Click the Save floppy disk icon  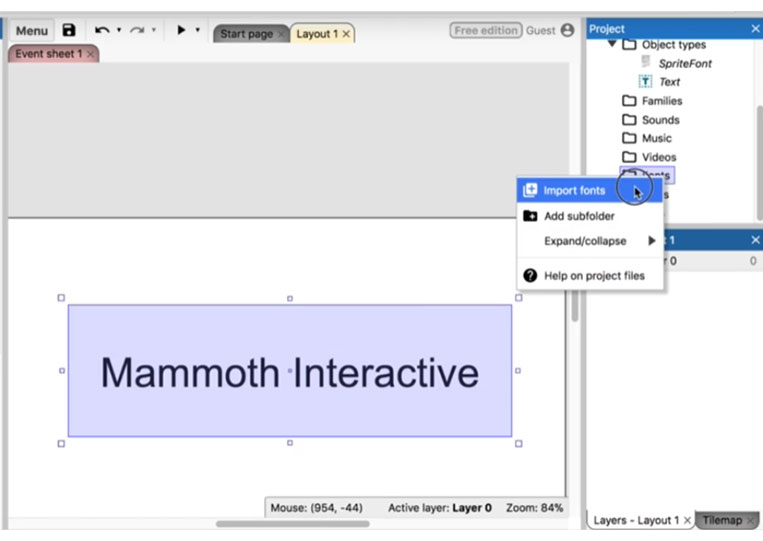[69, 30]
